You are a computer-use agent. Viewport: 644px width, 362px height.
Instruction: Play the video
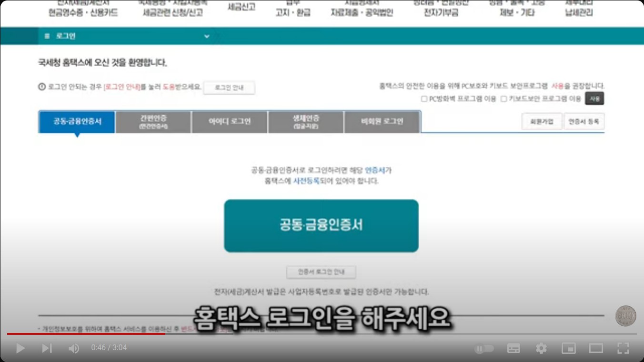click(x=20, y=348)
